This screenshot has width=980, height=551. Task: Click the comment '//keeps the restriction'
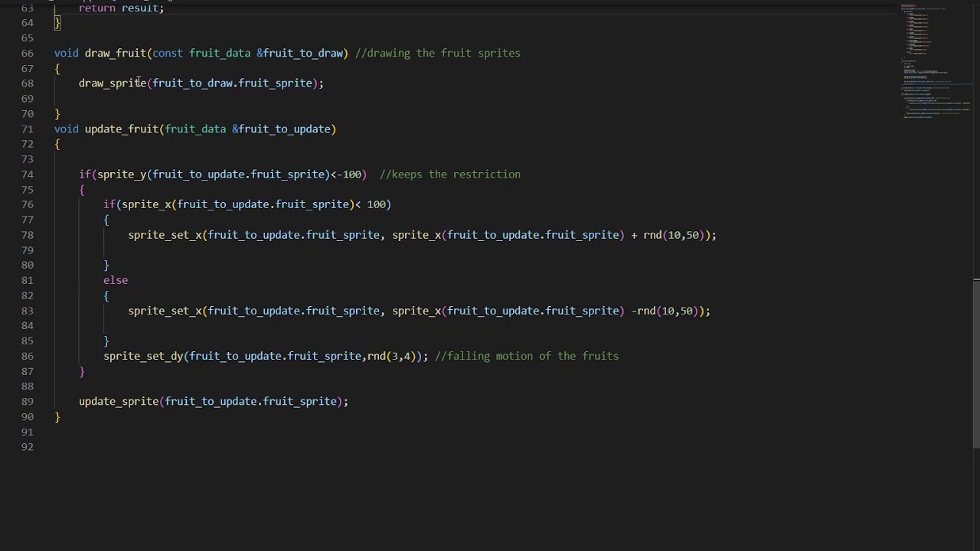coord(450,174)
